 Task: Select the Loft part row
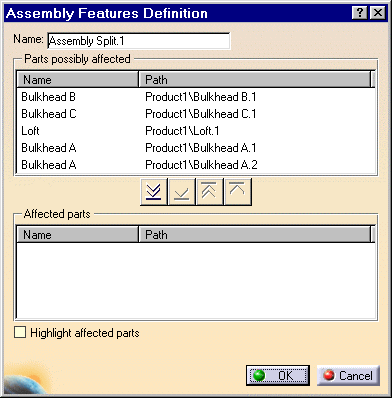point(196,131)
